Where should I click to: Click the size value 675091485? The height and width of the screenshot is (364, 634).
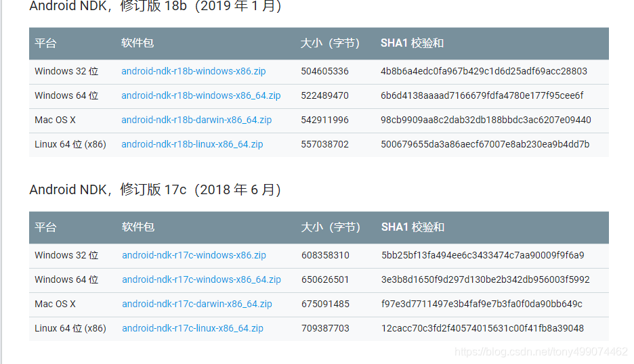[x=325, y=304]
